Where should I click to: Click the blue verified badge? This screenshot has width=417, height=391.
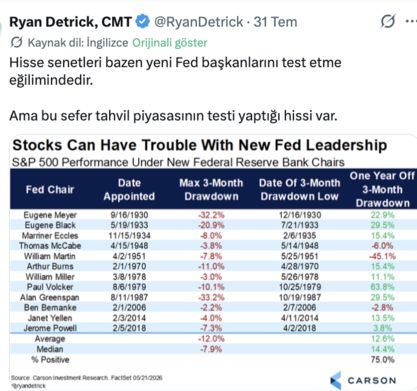click(x=143, y=22)
